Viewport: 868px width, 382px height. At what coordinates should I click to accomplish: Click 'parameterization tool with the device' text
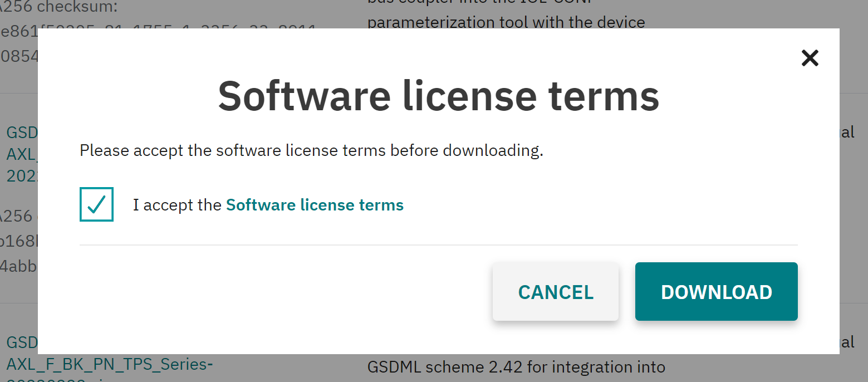pyautogui.click(x=506, y=22)
